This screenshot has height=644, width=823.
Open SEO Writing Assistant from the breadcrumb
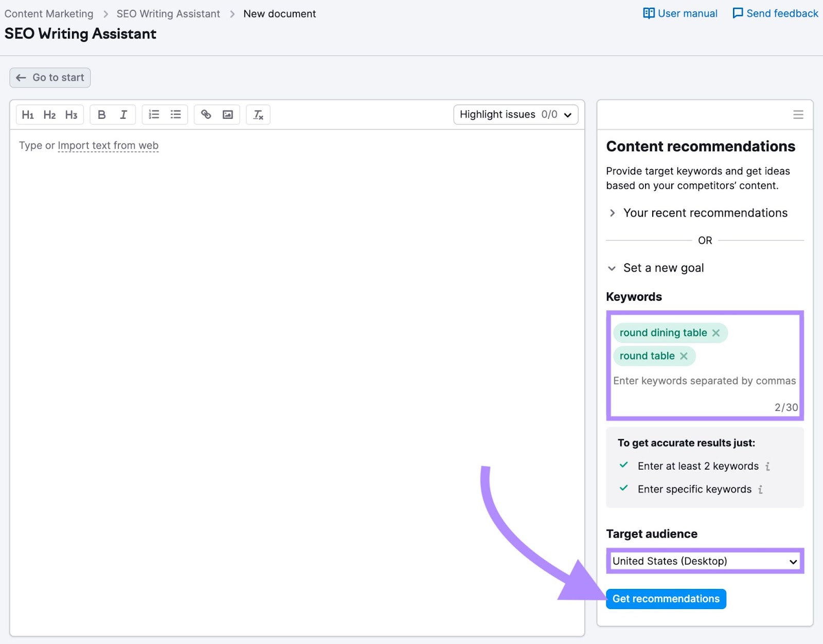(168, 13)
